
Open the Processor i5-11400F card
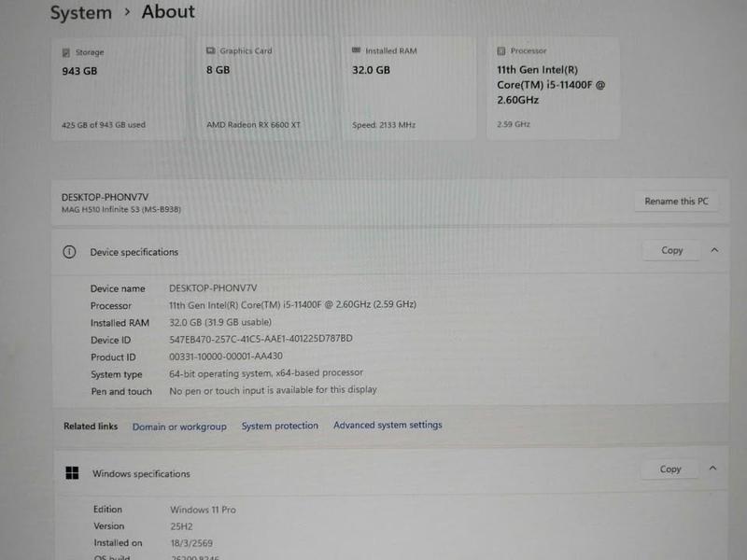[x=553, y=89]
